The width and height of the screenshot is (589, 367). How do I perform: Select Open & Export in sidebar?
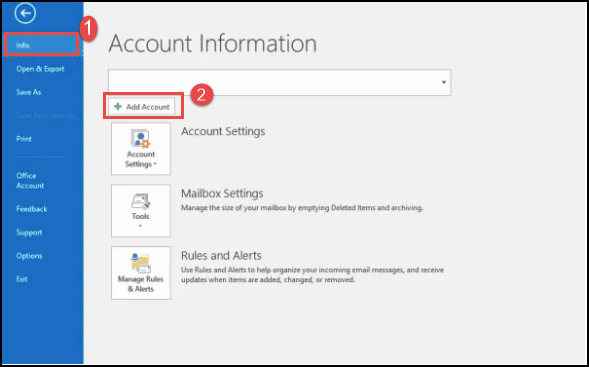pos(40,69)
